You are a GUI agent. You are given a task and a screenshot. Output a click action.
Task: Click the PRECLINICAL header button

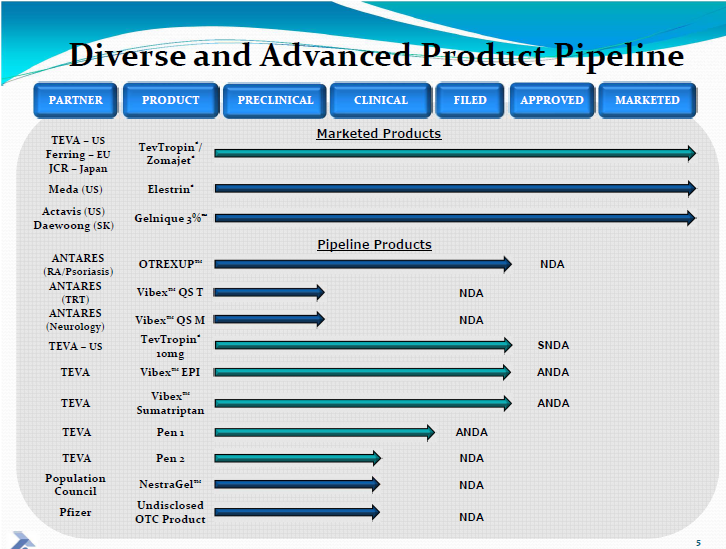(x=275, y=100)
